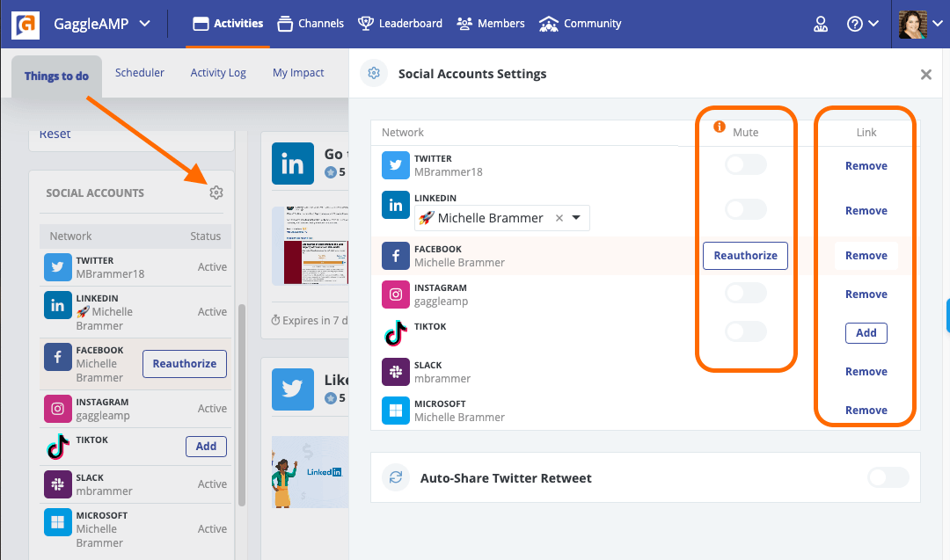Click TikTok icon in sidebar accounts list

point(57,447)
